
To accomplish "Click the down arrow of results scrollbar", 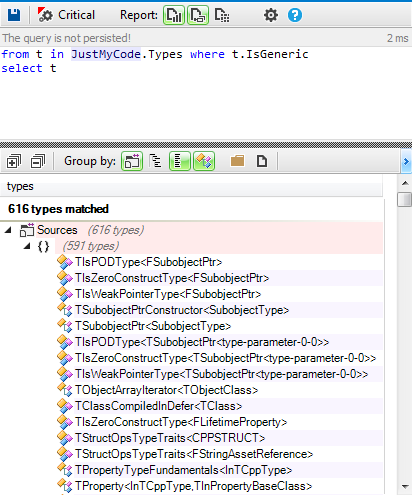I will click(405, 487).
